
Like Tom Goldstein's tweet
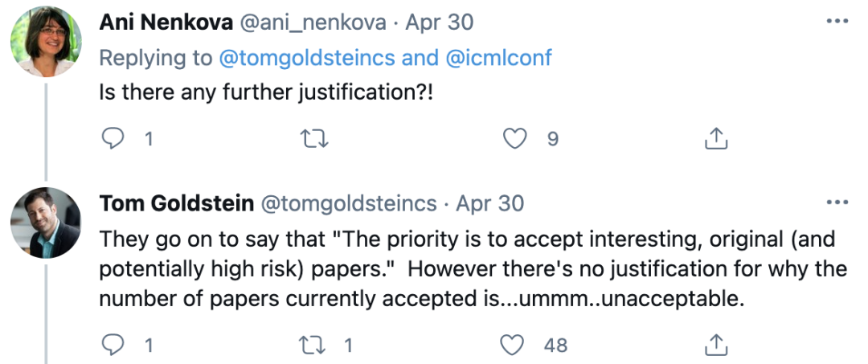514,346
